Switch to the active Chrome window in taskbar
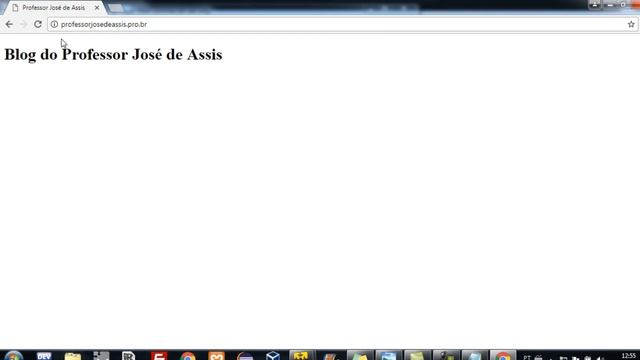 click(503, 356)
